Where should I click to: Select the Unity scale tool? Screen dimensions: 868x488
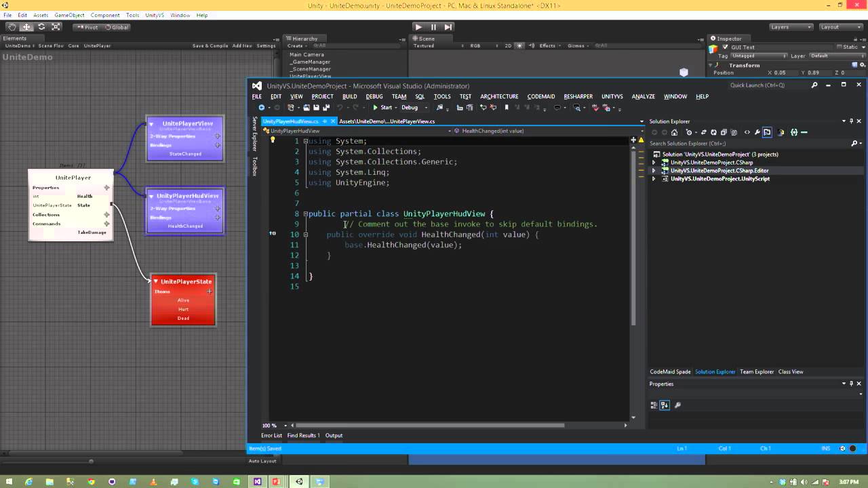56,27
